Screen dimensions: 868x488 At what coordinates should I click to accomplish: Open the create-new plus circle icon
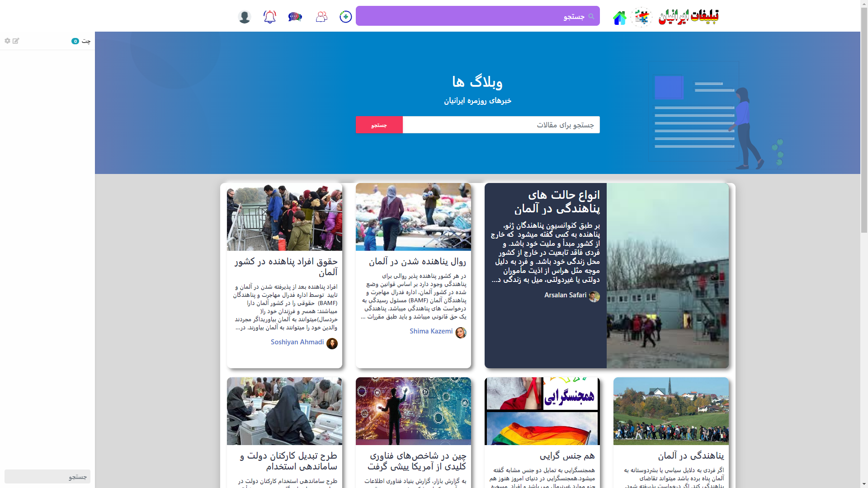(x=345, y=17)
